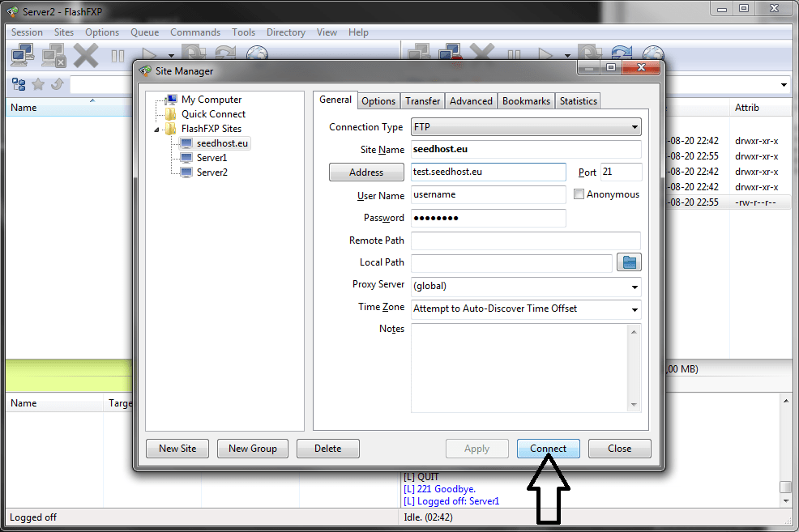799x532 pixels.
Task: Open the Tools menu
Action: 243,32
